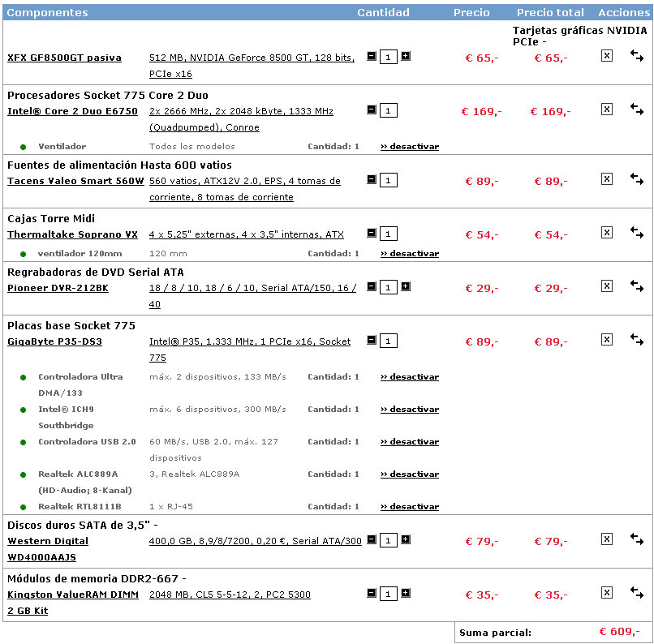Screen dimensions: 654x644
Task: Remove the GigaByte P35-DS3 motherboard
Action: [606, 339]
